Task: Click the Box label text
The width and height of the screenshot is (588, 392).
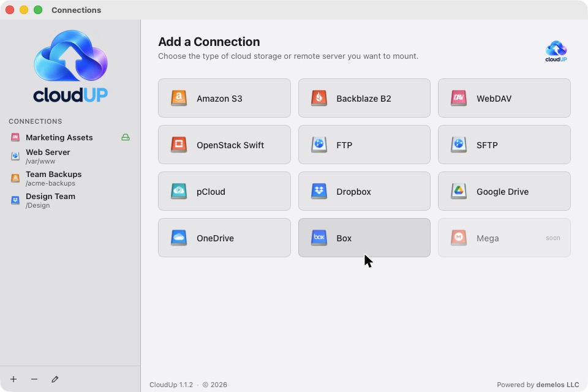Action: [344, 238]
